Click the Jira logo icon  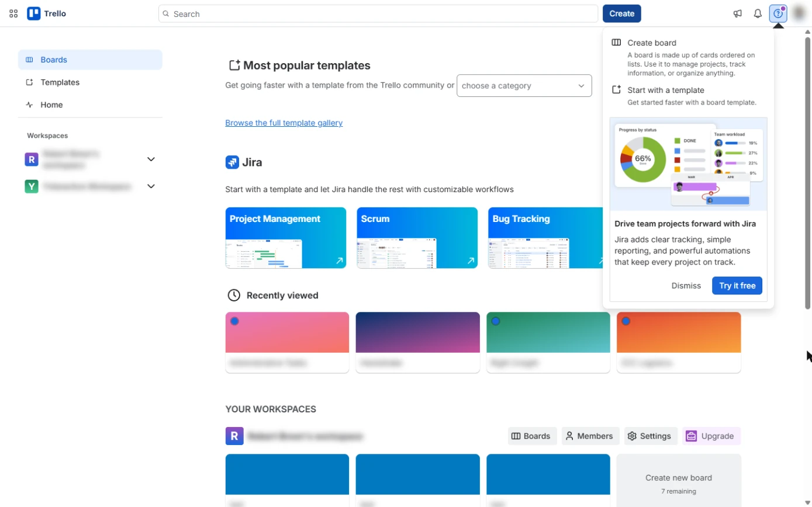click(x=232, y=162)
